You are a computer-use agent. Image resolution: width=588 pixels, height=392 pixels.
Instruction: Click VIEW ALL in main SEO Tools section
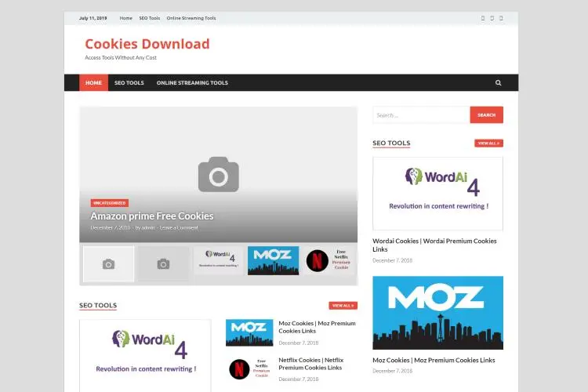tap(343, 305)
